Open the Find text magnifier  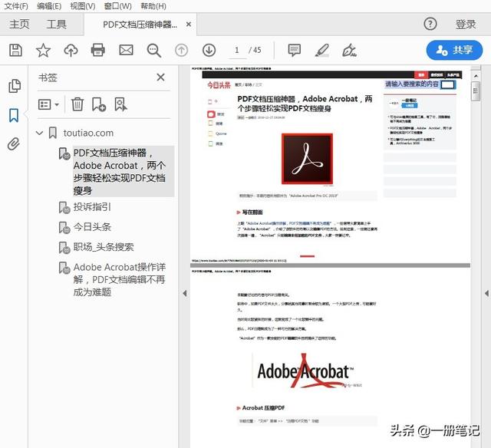pos(153,51)
